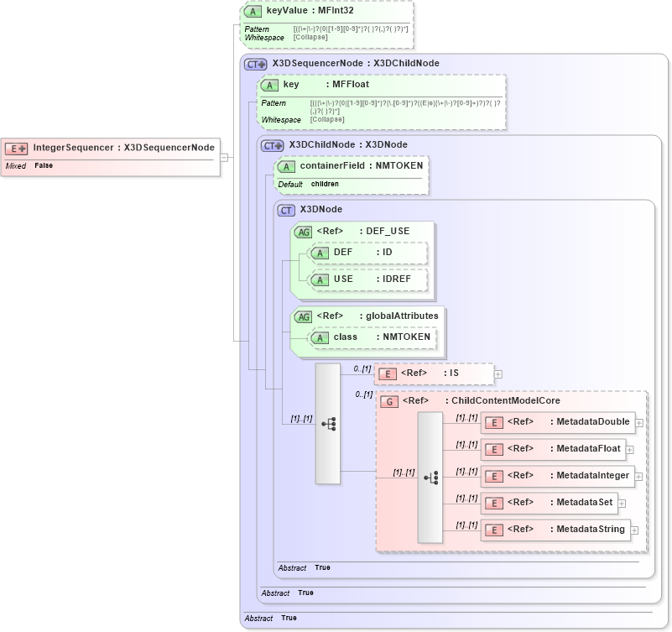Click the key attribute's Pattern label
The image size is (672, 632).
click(x=273, y=103)
